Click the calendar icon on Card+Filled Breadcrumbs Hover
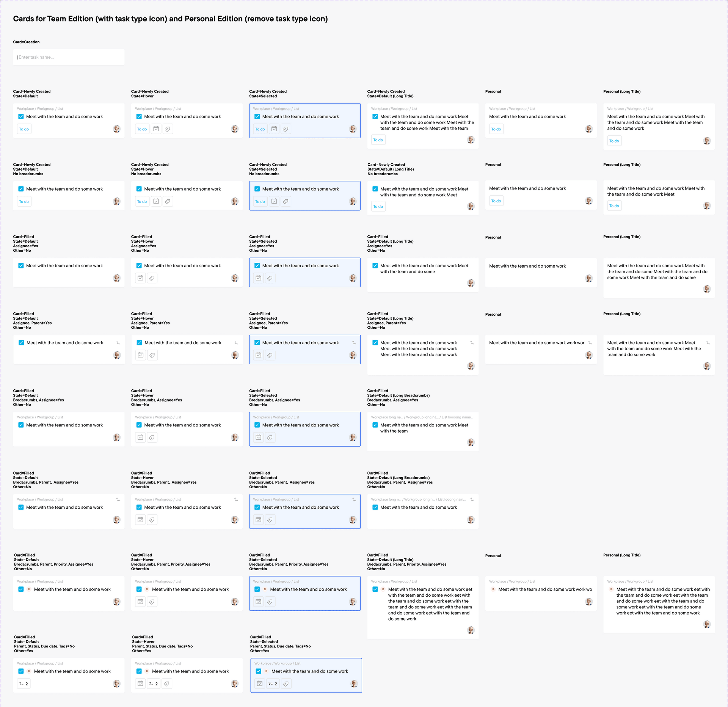 (x=141, y=437)
